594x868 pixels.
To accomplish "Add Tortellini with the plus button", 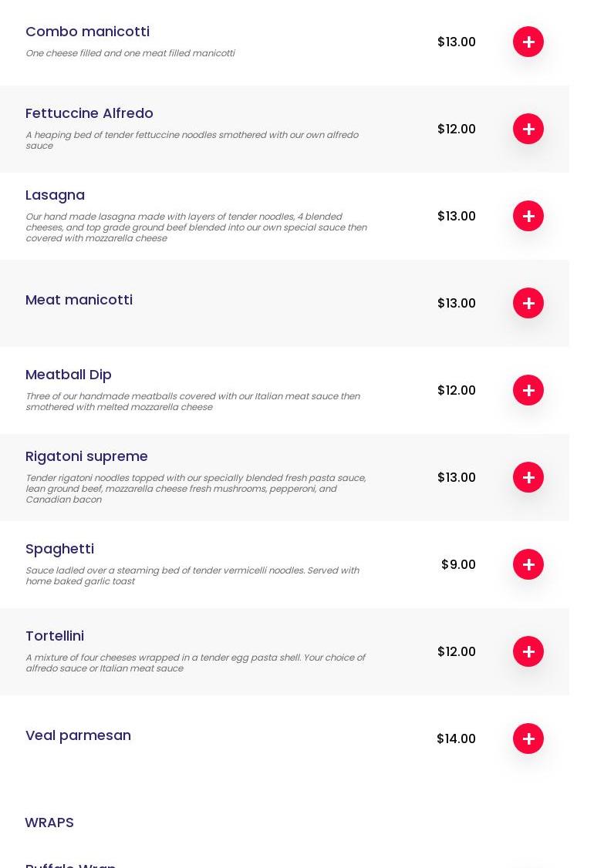I will (528, 651).
